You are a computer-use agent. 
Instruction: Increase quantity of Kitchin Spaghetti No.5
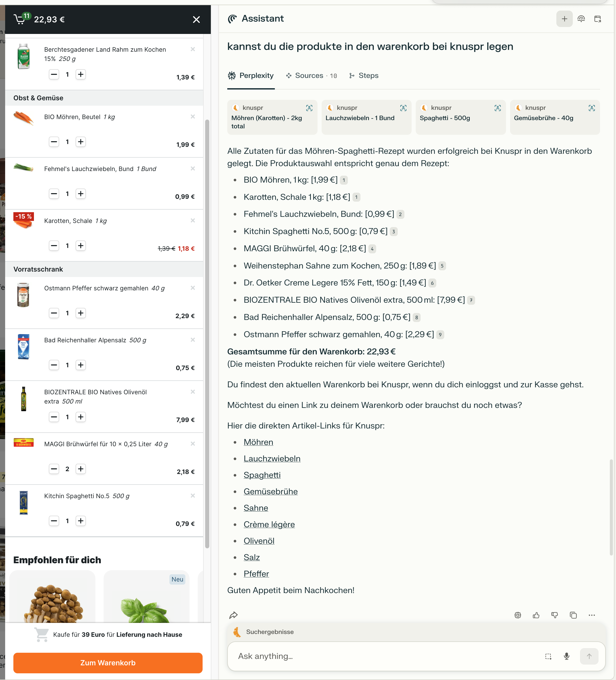(80, 521)
